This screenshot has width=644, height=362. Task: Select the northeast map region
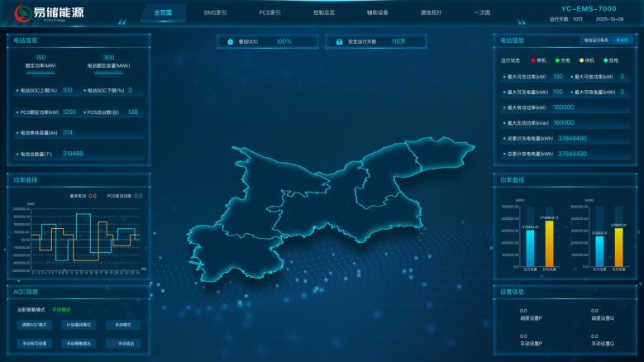(x=441, y=153)
